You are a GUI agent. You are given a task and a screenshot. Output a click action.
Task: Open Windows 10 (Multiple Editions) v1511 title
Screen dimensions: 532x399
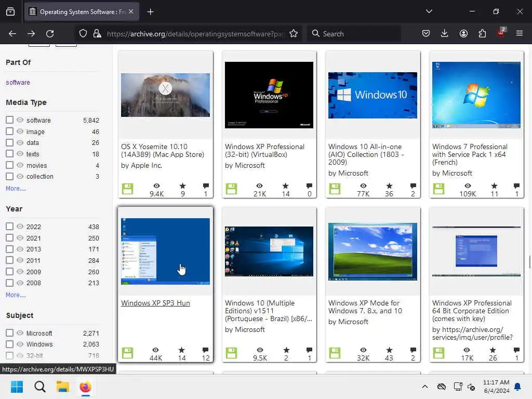coord(269,311)
